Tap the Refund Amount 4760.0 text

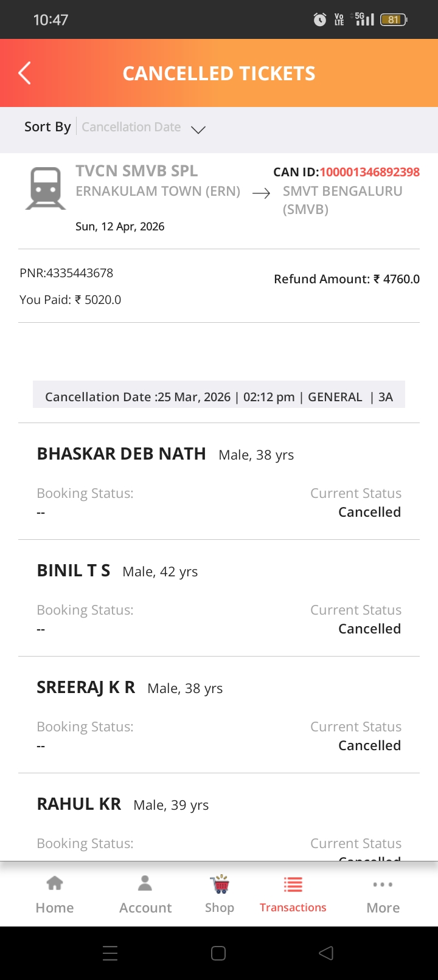(347, 279)
